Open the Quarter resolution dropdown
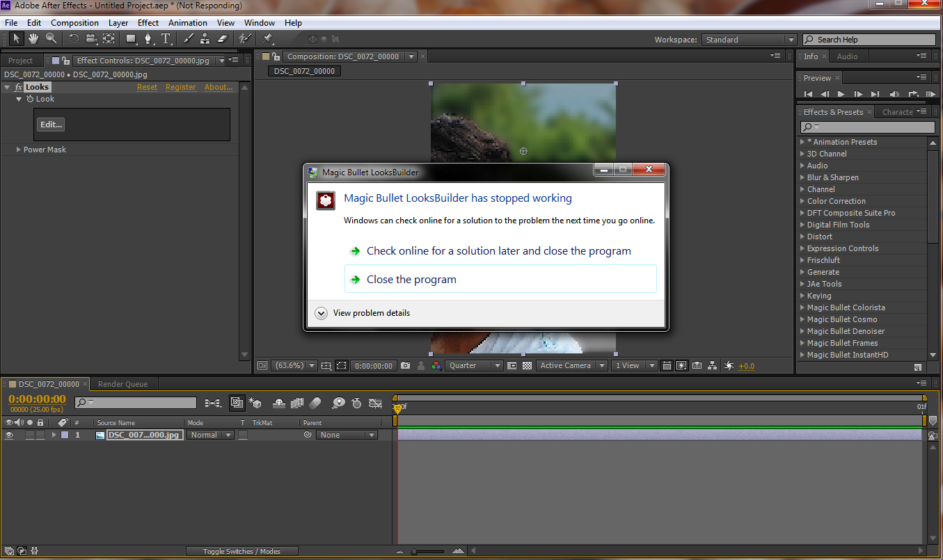This screenshot has width=943, height=560. [x=474, y=365]
